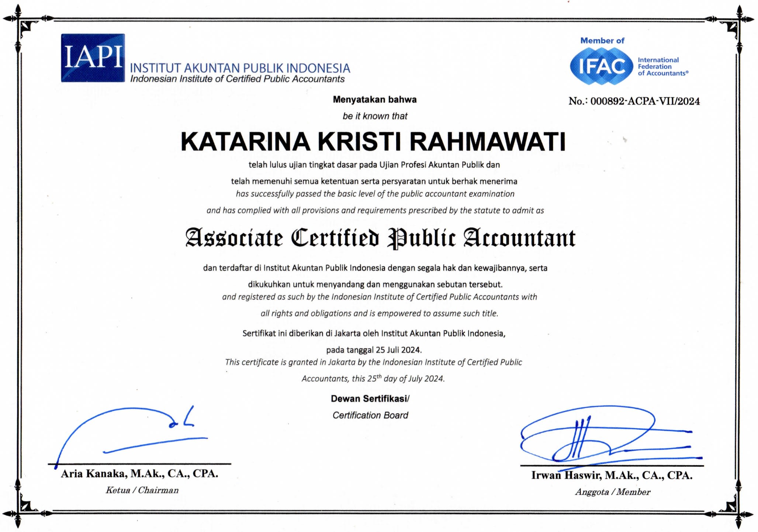Click the 'Anggota / Member' label

pos(613,492)
